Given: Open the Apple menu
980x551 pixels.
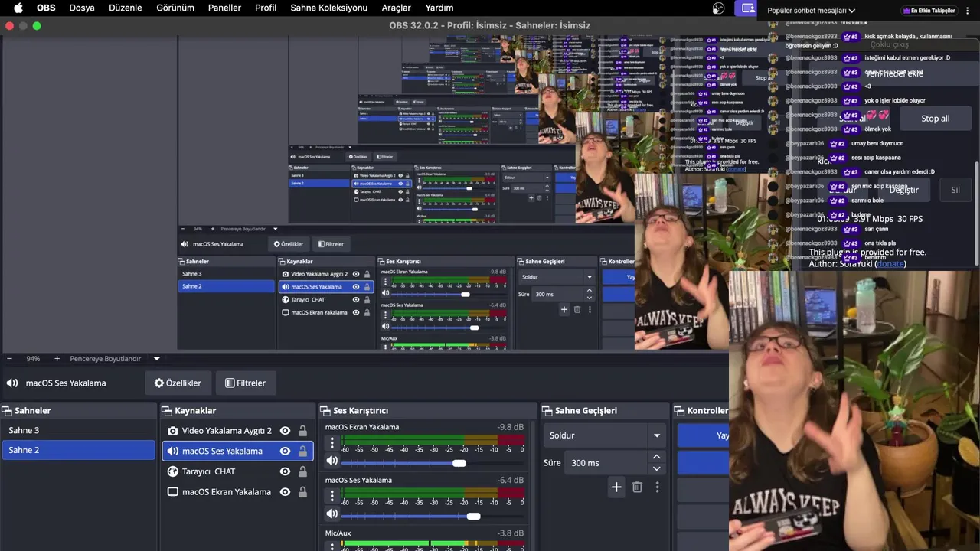Looking at the screenshot, I should (x=18, y=8).
